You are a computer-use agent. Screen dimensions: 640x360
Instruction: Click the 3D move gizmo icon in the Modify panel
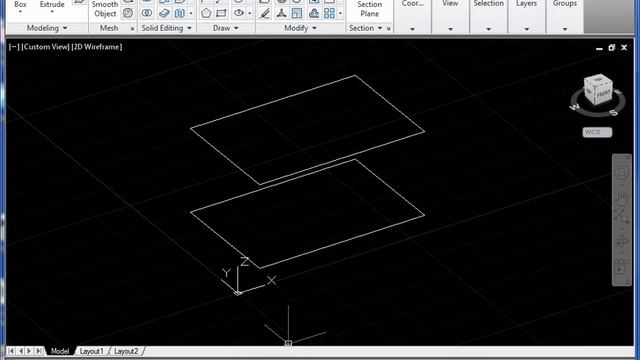(281, 13)
